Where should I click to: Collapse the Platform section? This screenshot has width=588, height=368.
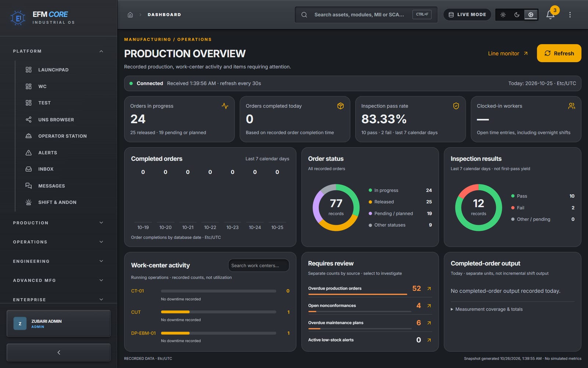coord(58,51)
